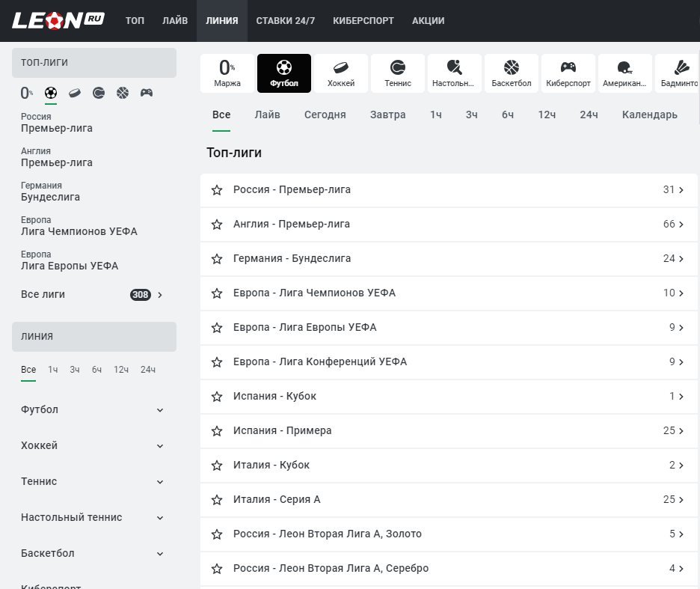Image resolution: width=700 pixels, height=589 pixels.
Task: Open sidebar link Лига Европы УЕФА
Action: (x=70, y=260)
